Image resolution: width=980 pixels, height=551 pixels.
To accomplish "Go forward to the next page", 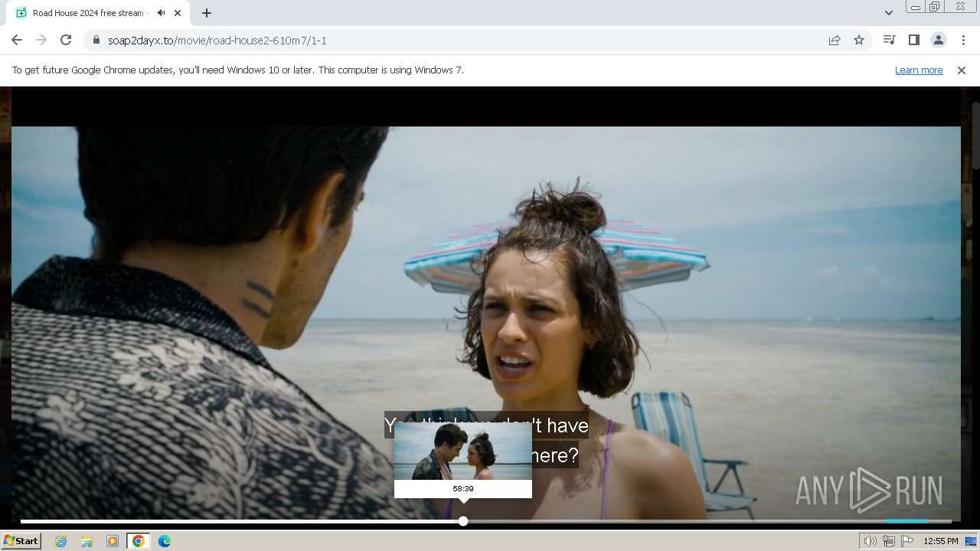I will 41,40.
